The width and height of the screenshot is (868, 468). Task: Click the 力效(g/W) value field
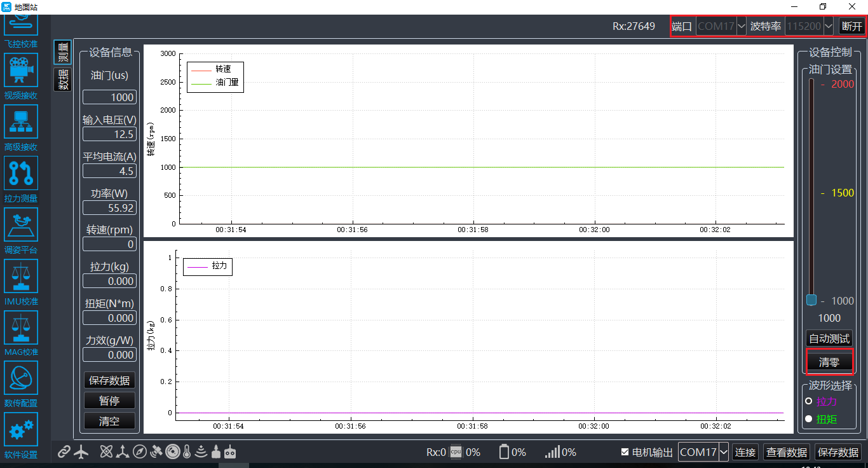coord(109,355)
